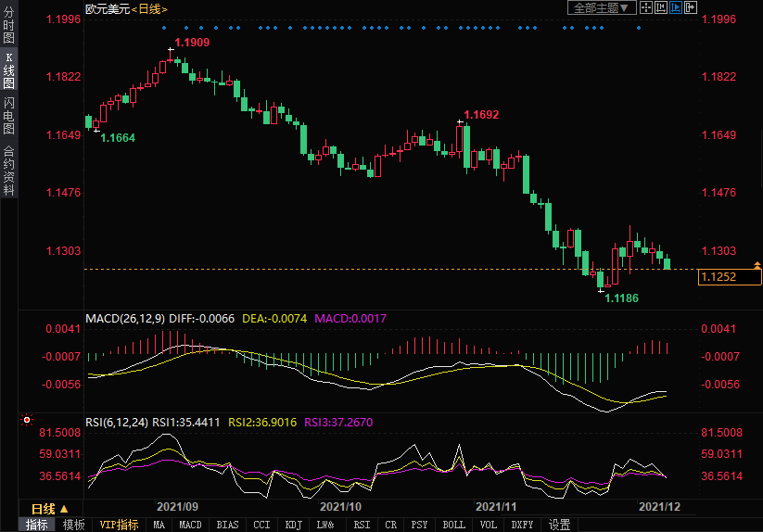Screen dimensions: 763x532
Task: Click the interval range measurement icon
Action: (662, 7)
